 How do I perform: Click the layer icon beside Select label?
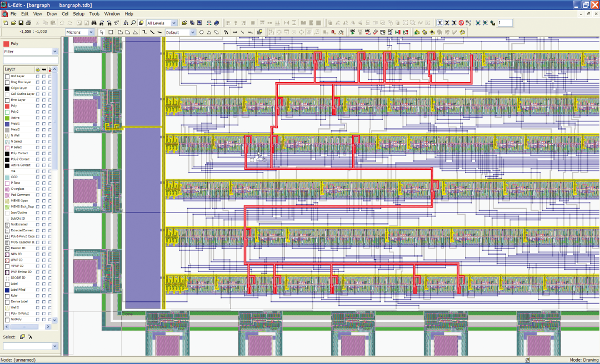click(22, 337)
